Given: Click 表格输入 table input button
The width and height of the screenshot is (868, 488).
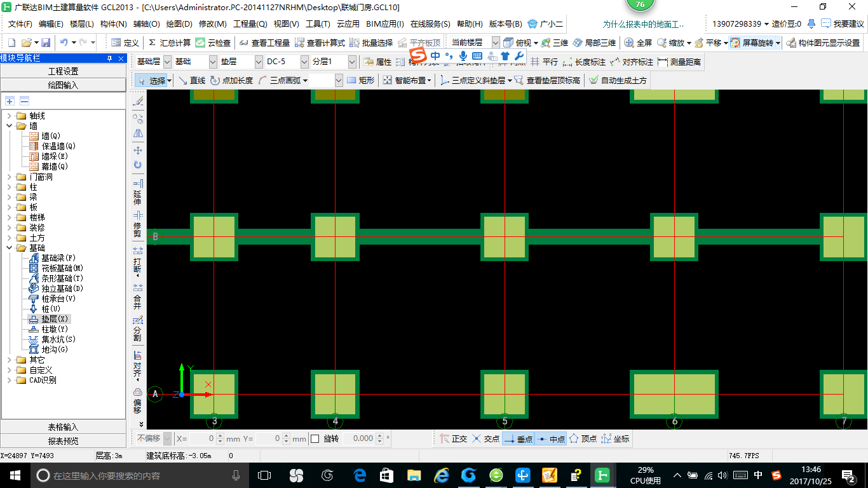Looking at the screenshot, I should point(63,427).
